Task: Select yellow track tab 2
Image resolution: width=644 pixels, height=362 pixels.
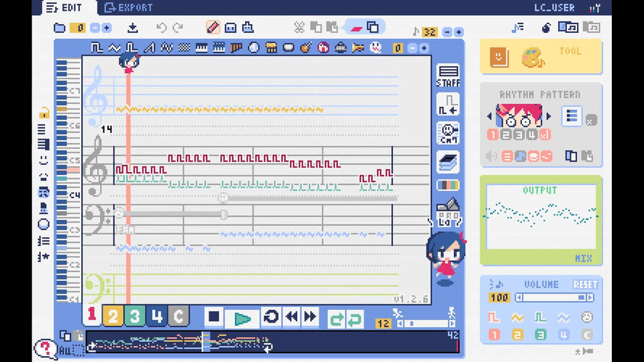Action: pos(113,316)
